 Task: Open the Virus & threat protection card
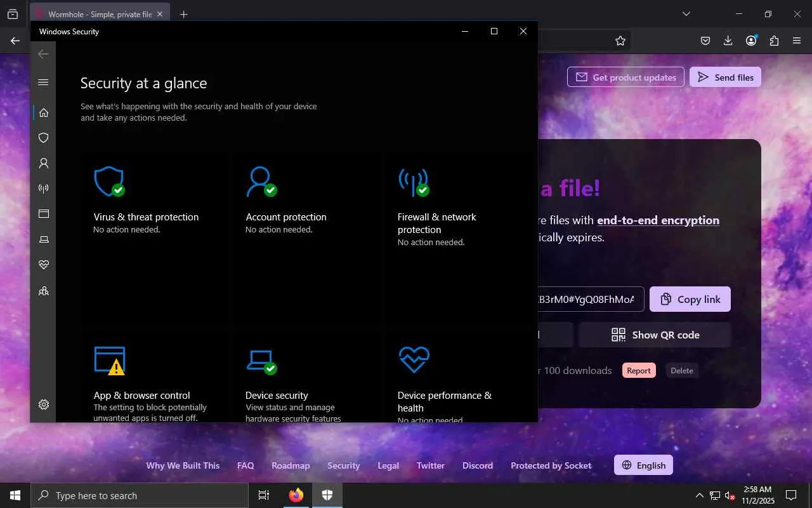click(155, 239)
